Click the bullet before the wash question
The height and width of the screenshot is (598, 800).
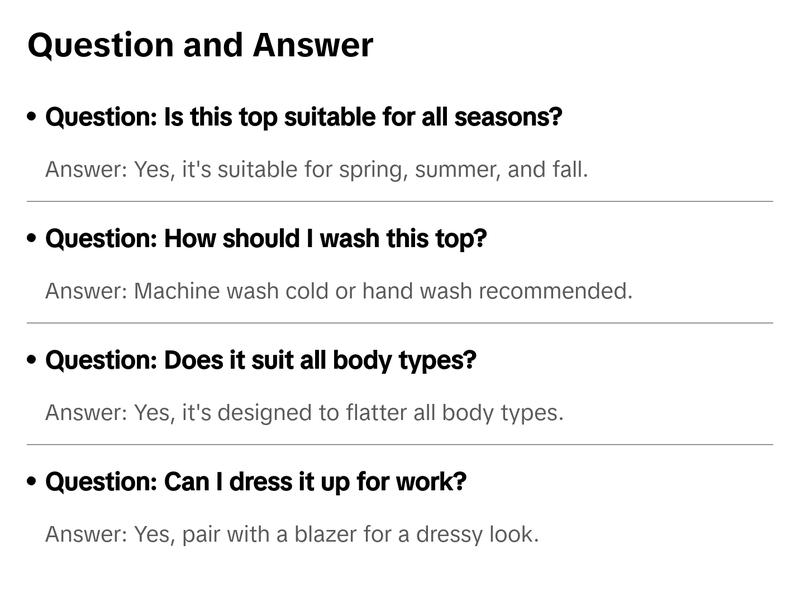click(x=33, y=239)
